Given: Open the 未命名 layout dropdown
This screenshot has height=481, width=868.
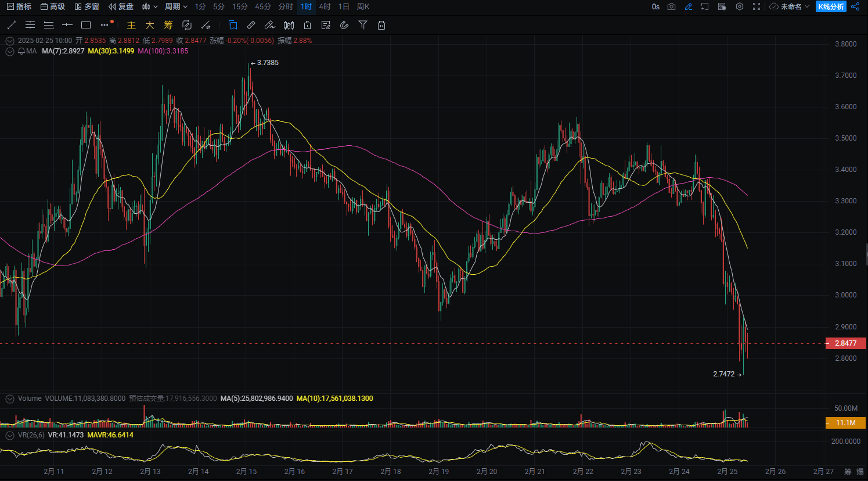Looking at the screenshot, I should click(790, 6).
